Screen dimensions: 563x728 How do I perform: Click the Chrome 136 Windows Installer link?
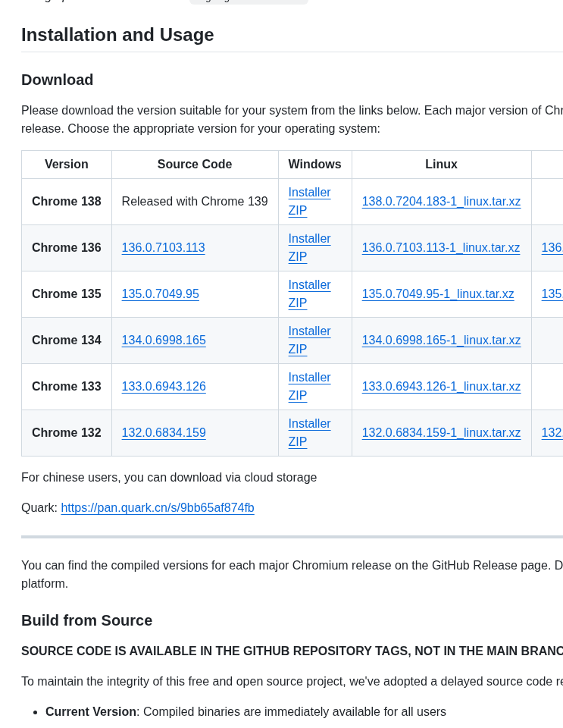tap(309, 239)
